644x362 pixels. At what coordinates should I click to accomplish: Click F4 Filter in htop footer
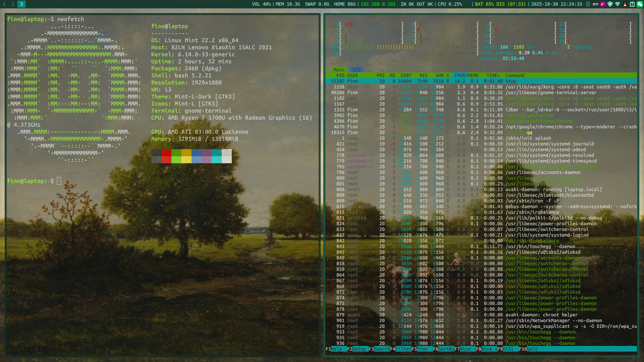pos(403,349)
